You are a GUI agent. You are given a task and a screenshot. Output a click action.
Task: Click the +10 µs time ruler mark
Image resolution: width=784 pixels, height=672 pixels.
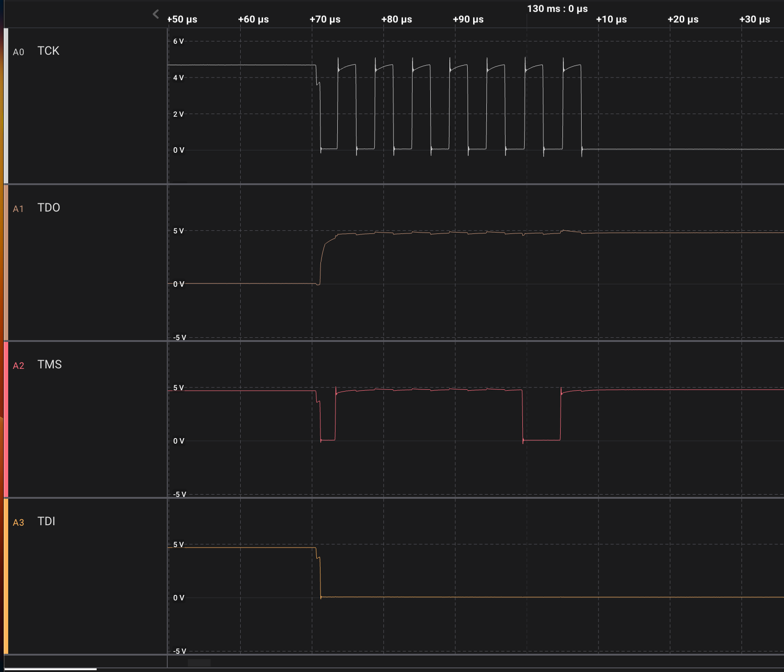coord(611,19)
